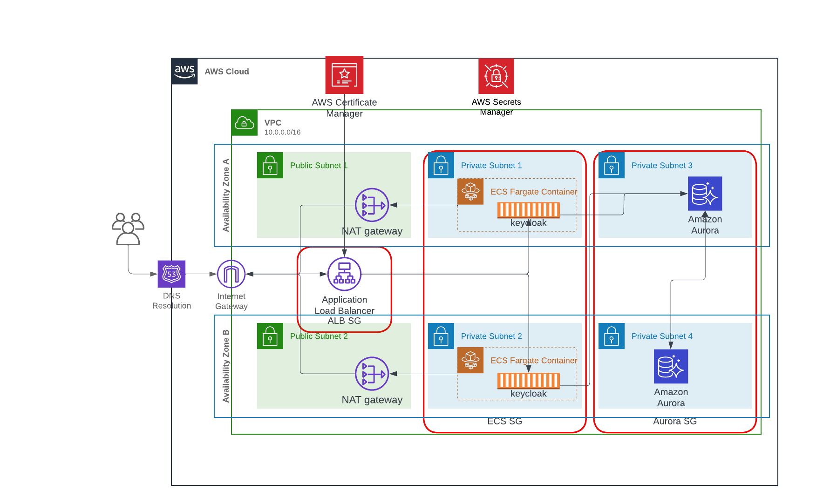Image resolution: width=830 pixels, height=504 pixels.
Task: Click the 'AWS Secrets Manager' label
Action: (x=496, y=107)
